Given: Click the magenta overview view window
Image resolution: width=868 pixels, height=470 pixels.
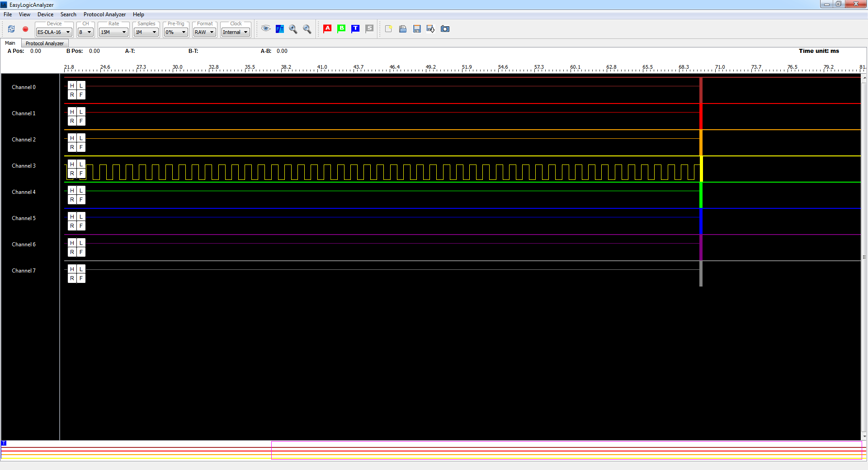Looking at the screenshot, I should pyautogui.click(x=566, y=450).
